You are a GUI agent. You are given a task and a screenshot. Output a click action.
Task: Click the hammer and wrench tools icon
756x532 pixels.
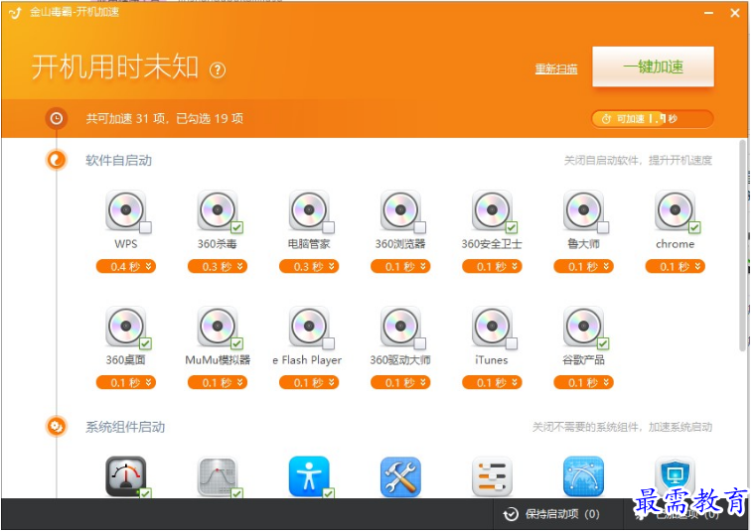point(400,476)
